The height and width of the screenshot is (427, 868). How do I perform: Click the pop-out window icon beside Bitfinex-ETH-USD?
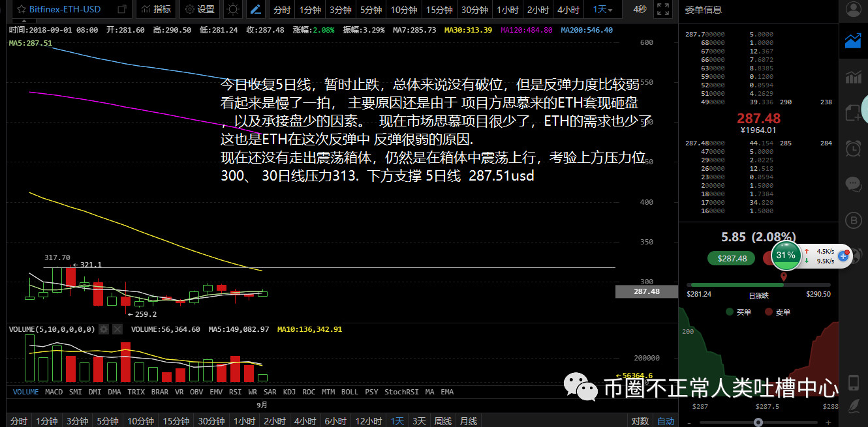tap(121, 10)
